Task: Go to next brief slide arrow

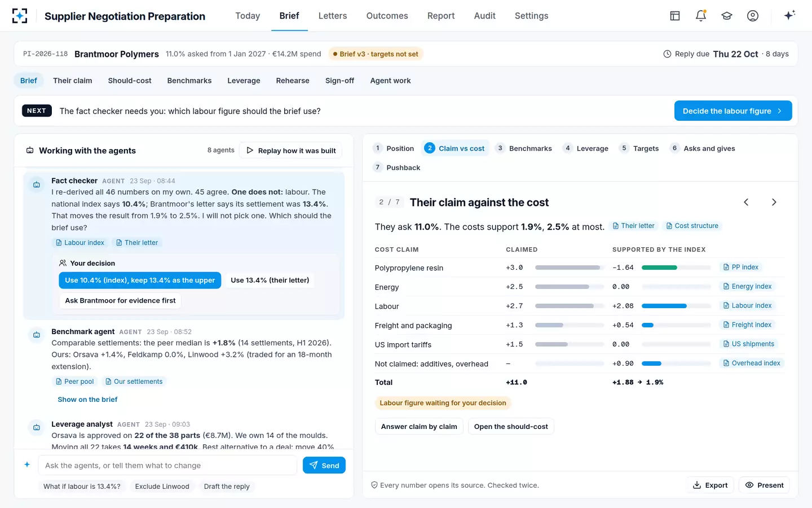Action: click(x=774, y=202)
